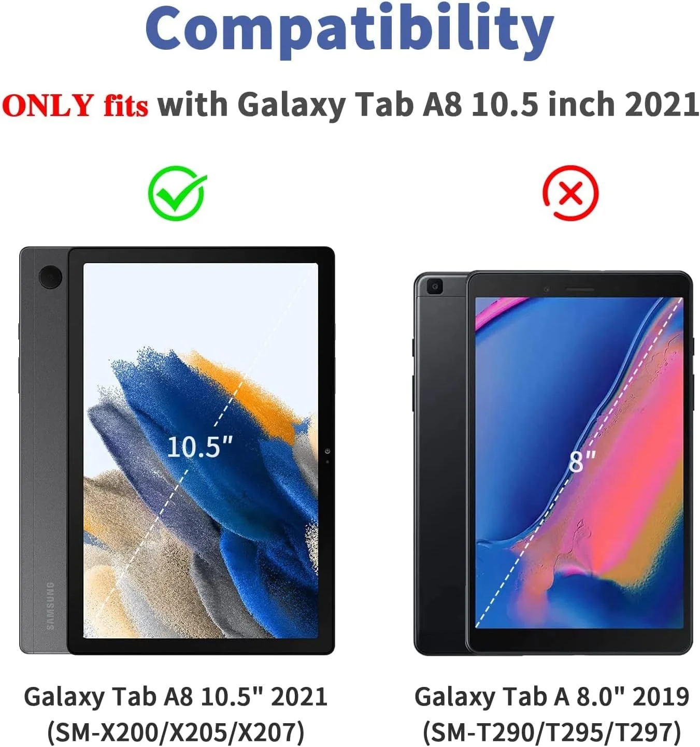Image resolution: width=700 pixels, height=747 pixels.
Task: Click the SAMSUNG logo on the tablet back
Action: click(50, 606)
